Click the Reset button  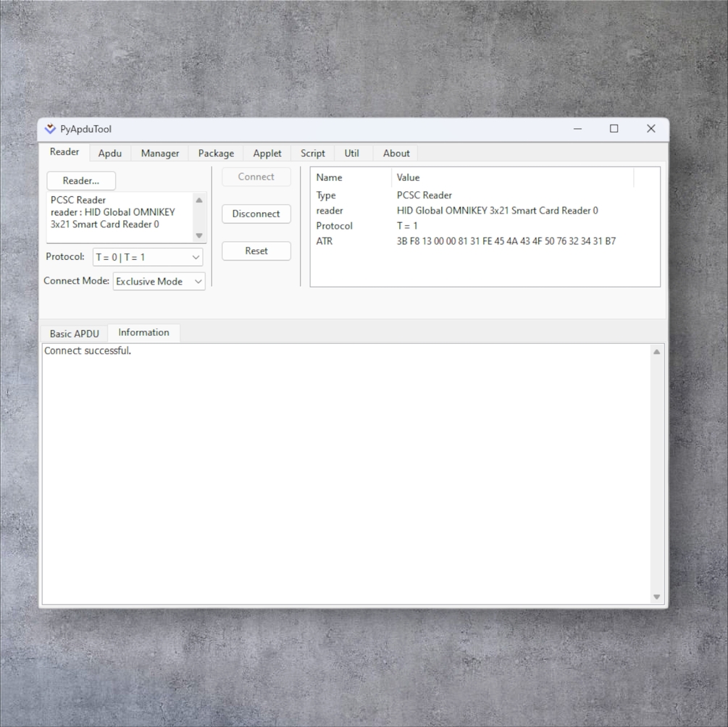point(256,251)
